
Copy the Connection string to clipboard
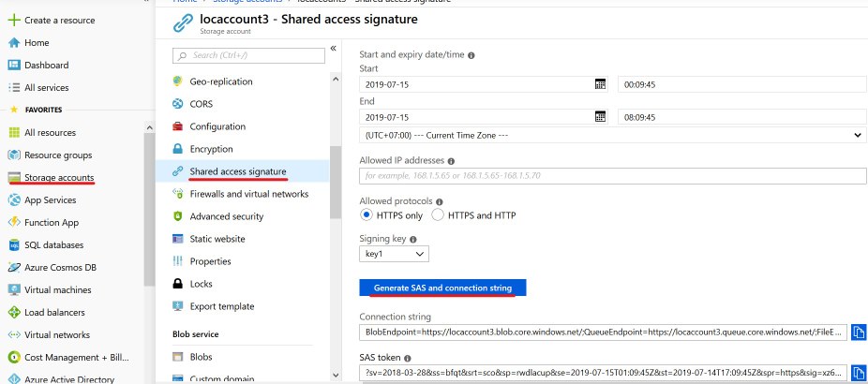click(x=858, y=332)
